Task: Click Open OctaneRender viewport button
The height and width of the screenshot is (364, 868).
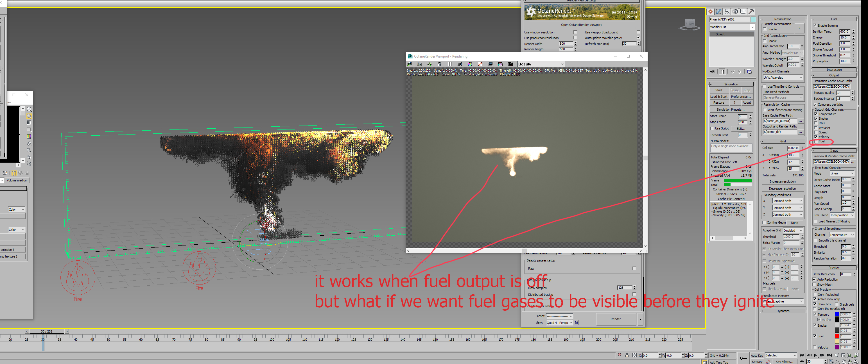Action: click(x=581, y=25)
